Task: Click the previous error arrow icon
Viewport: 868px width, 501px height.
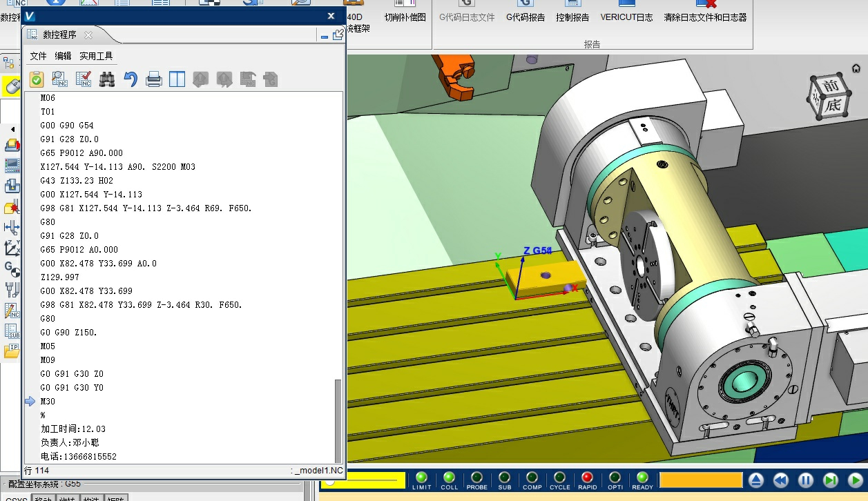Action: pos(200,79)
